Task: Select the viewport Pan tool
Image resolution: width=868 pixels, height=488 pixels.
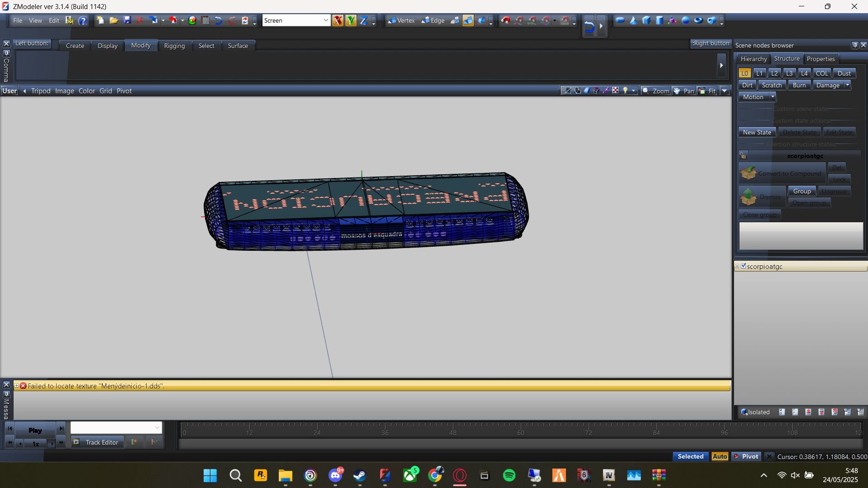Action: 683,91
